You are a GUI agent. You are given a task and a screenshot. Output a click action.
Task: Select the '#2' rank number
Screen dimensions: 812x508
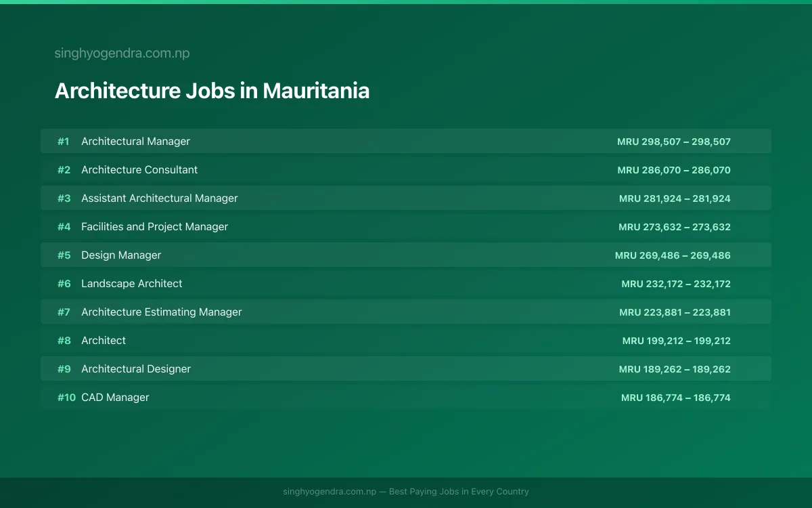[x=64, y=170]
